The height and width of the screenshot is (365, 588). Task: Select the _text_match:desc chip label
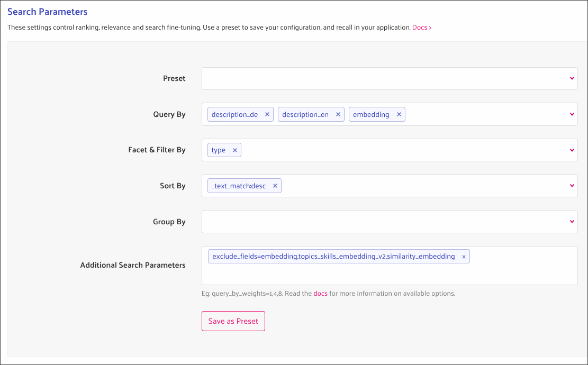[x=238, y=186]
